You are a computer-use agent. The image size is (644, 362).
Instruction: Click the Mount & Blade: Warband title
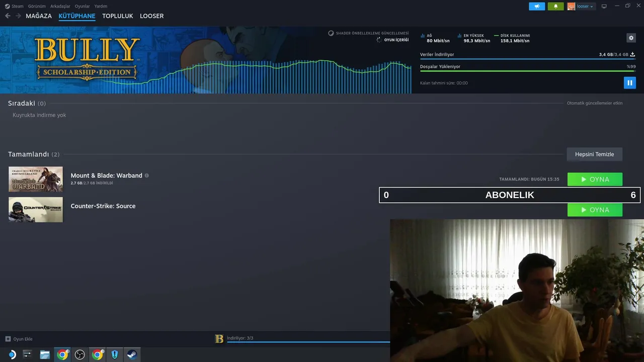point(106,175)
